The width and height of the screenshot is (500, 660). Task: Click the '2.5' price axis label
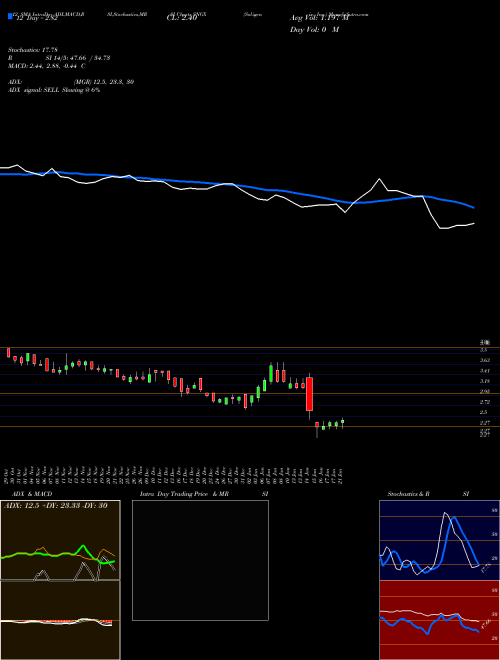(484, 412)
